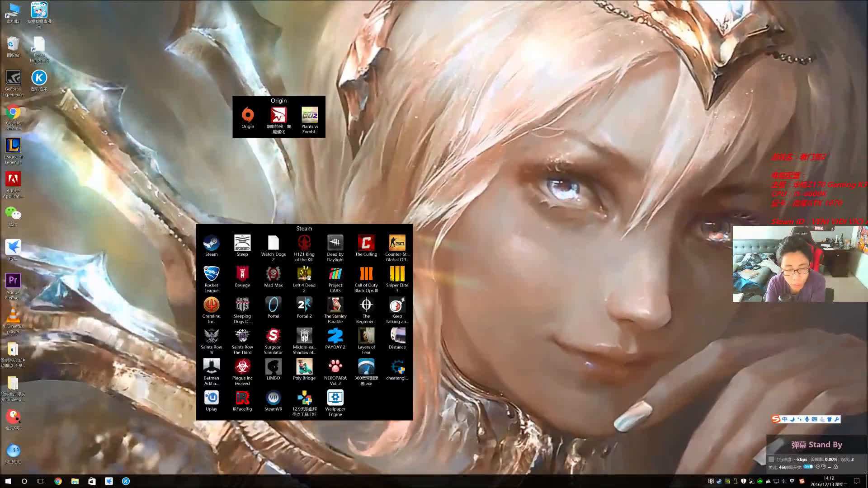Screen dimensions: 868x488
Task: Click the Windows Start button
Action: coord(8,481)
